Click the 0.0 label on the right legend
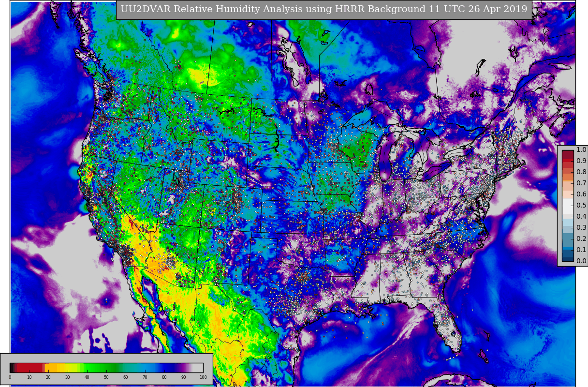This screenshot has height=387, width=588. coord(581,261)
